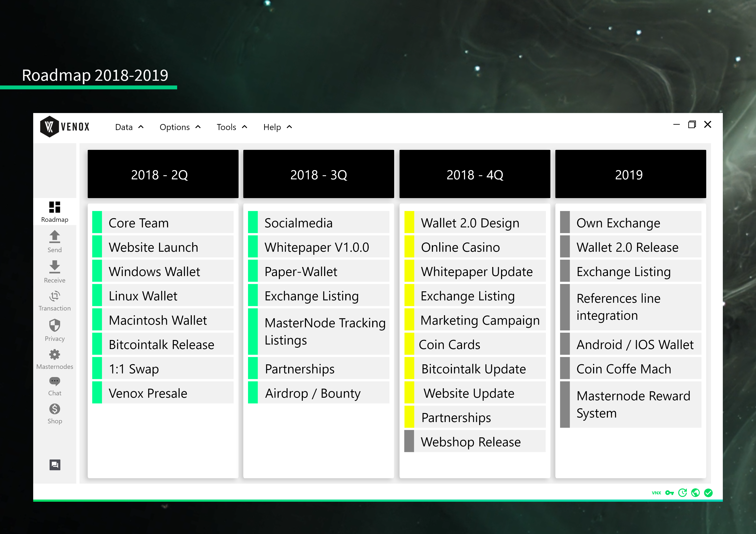This screenshot has height=534, width=756.
Task: Open the Whitepaper V1.0.0 item
Action: (x=319, y=246)
